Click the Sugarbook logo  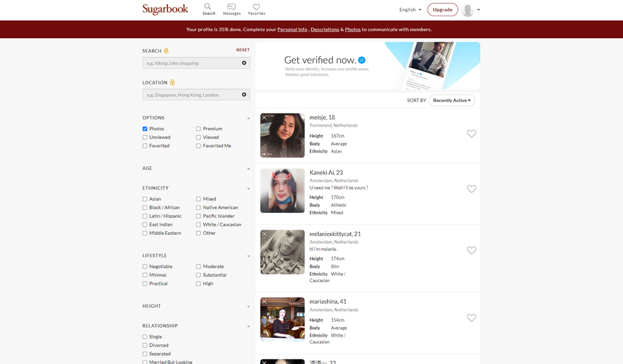coord(165,9)
